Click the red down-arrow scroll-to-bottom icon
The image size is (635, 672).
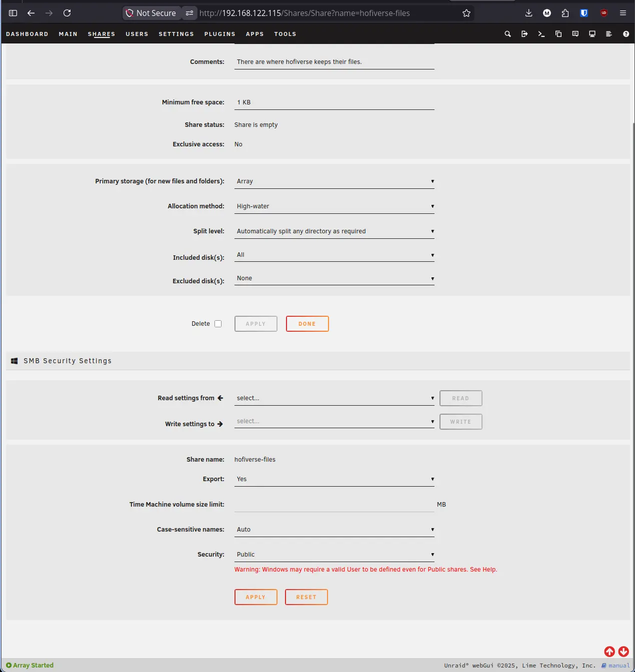point(623,652)
